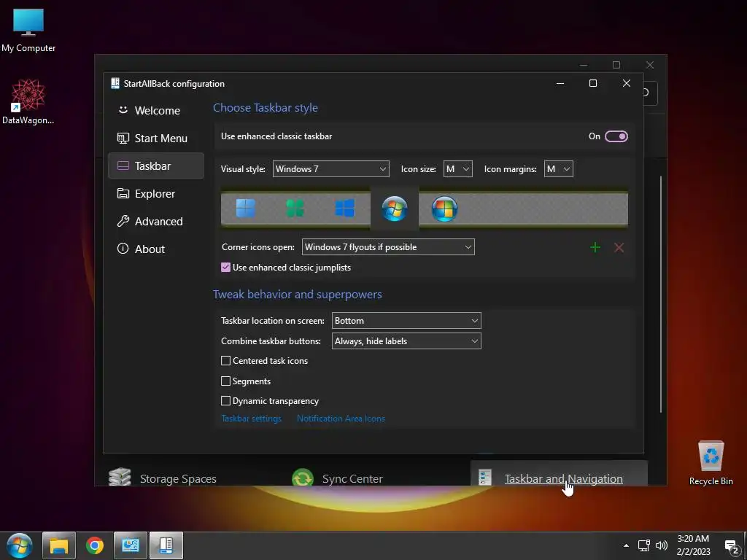Click the StartAllBack taskbar button
This screenshot has height=560, width=747.
[x=166, y=545]
